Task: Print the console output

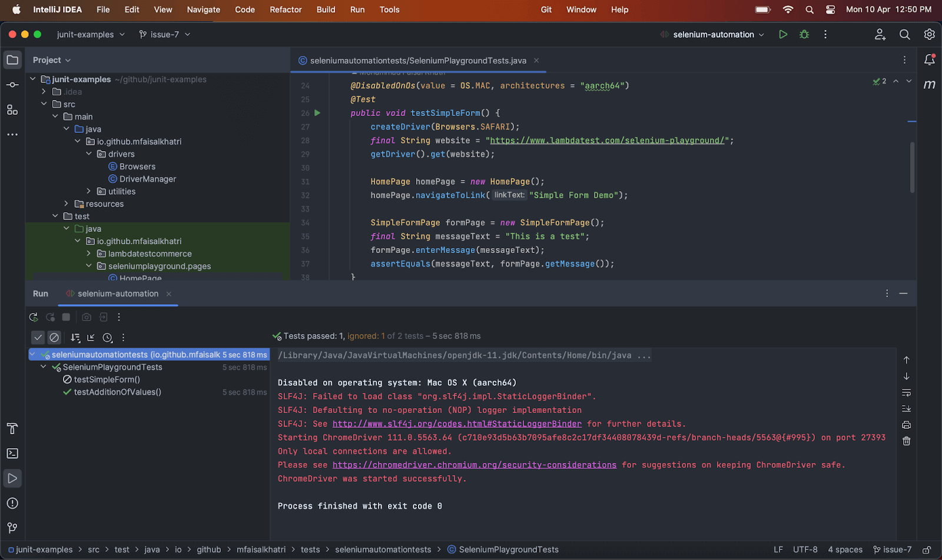Action: 906,424
